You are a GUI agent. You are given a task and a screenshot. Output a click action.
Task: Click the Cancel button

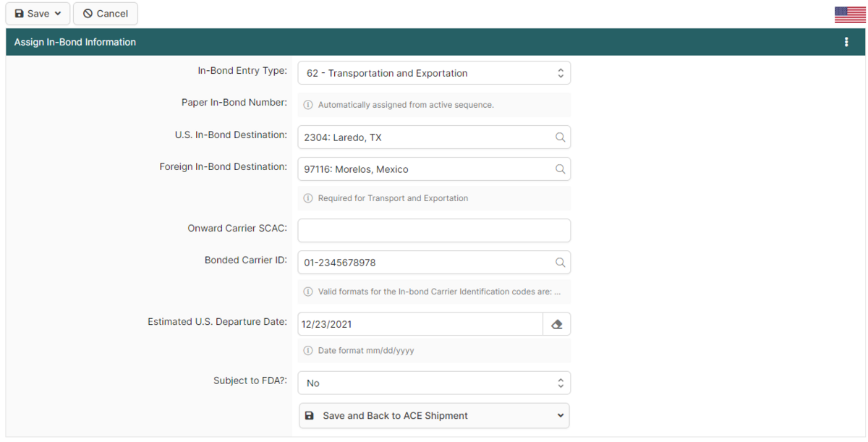tap(106, 14)
